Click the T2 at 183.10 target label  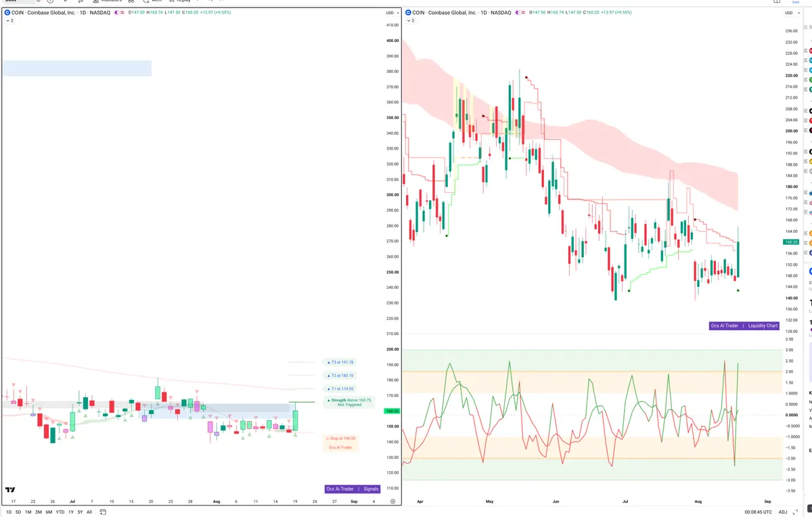point(340,375)
